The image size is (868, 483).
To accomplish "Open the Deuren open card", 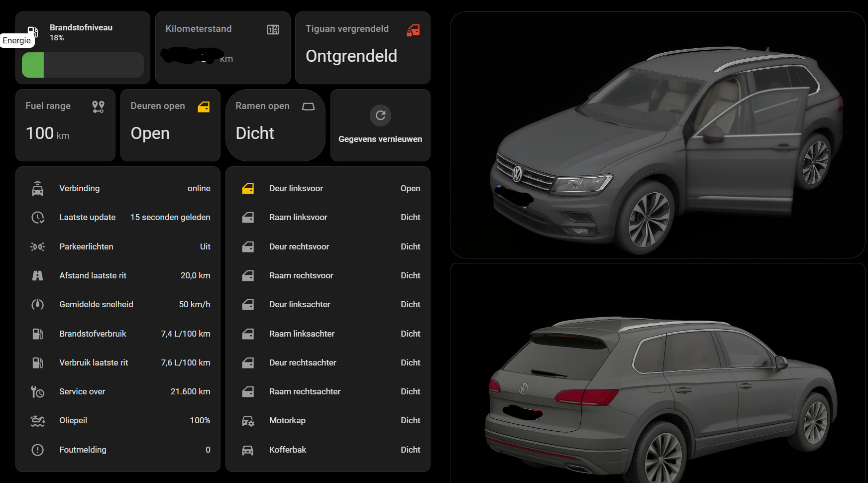I will pyautogui.click(x=170, y=125).
